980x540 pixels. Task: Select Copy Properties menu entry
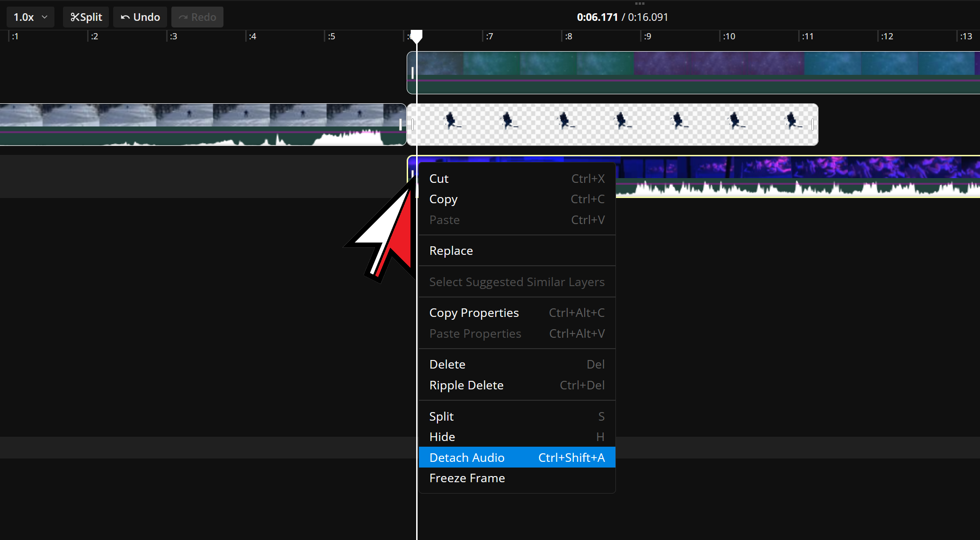coord(517,313)
